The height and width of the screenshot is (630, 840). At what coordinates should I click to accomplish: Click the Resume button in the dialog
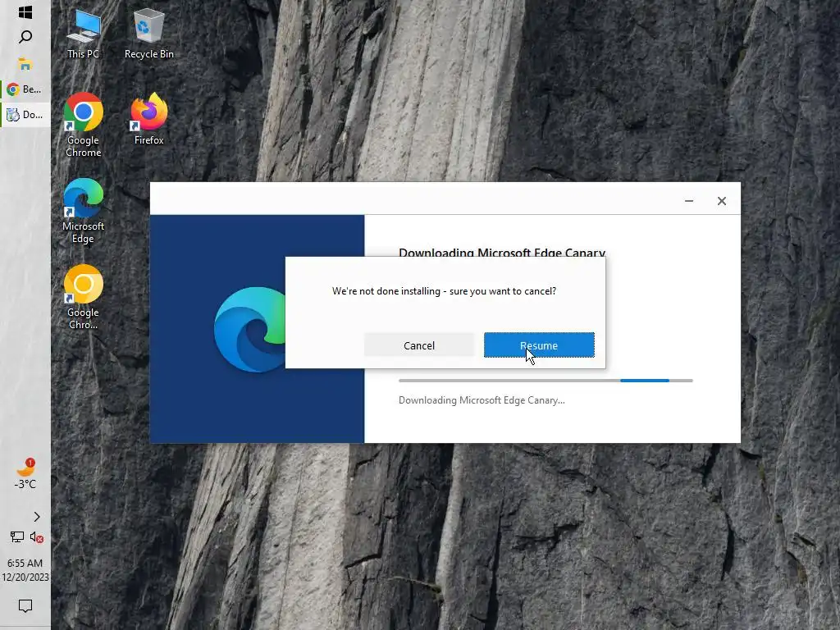[539, 345]
